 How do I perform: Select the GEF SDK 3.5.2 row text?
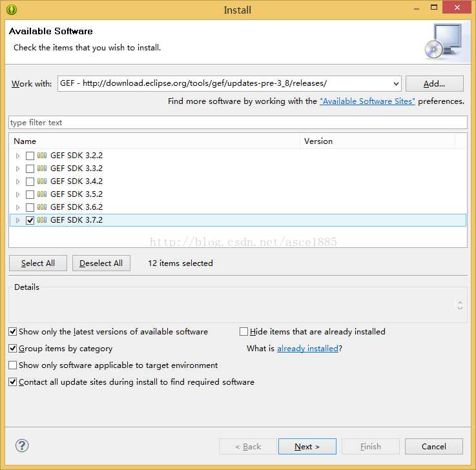click(x=76, y=194)
